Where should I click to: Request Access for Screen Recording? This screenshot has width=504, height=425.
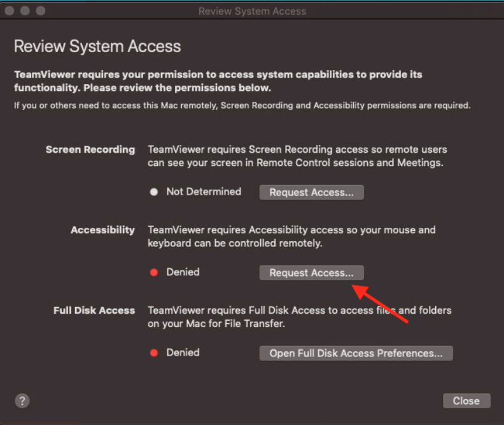(311, 192)
